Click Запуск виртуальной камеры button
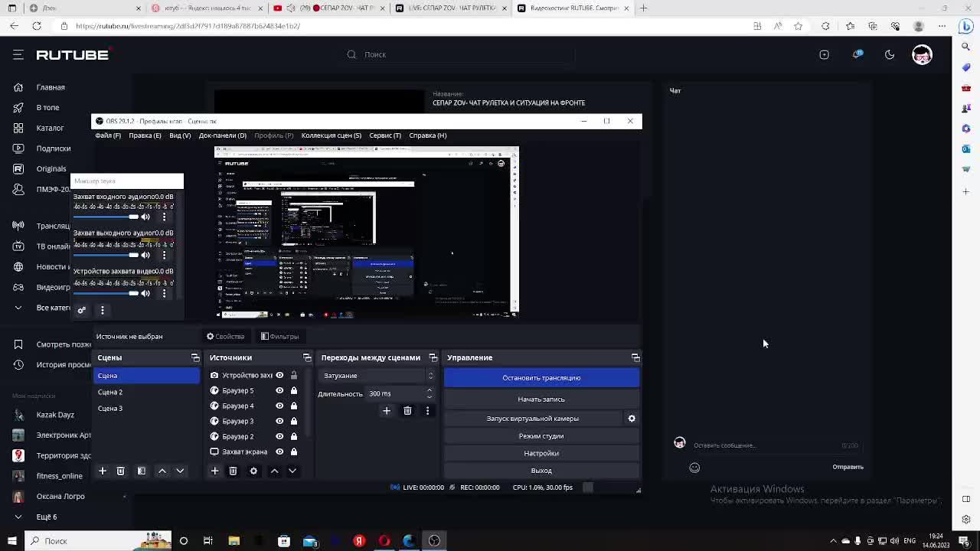 tap(533, 419)
